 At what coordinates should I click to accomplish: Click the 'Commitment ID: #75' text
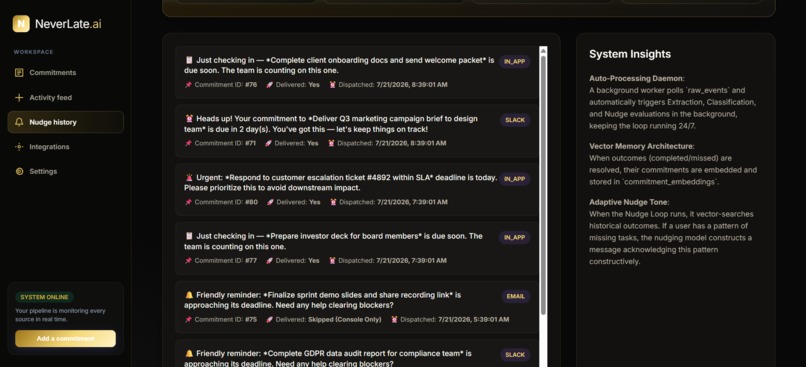tap(225, 320)
